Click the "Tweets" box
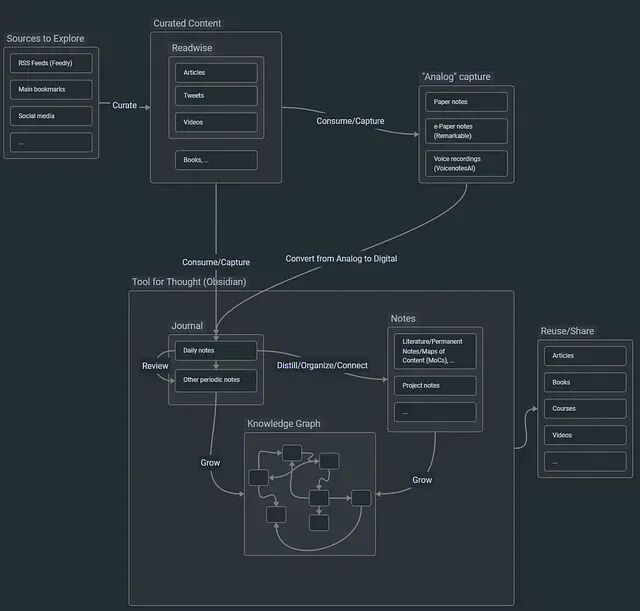Viewport: 640px width, 611px height. pos(216,96)
